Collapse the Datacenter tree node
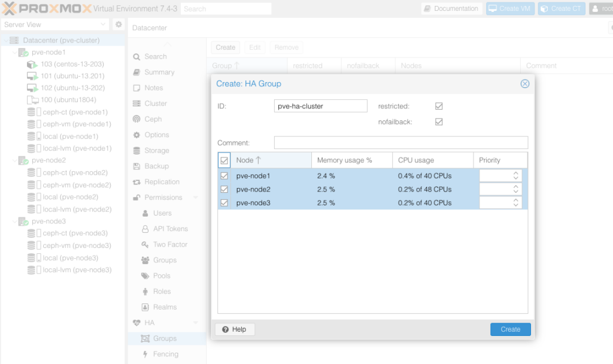Viewport: 613px width, 364px height. click(x=5, y=40)
